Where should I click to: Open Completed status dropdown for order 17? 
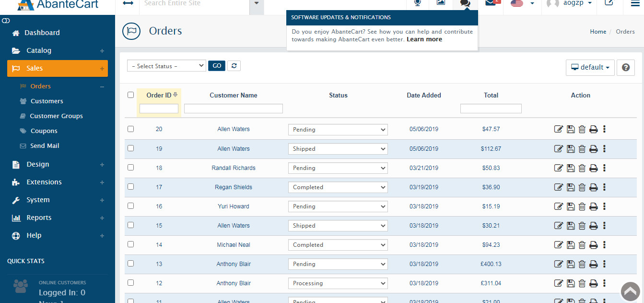coord(338,187)
